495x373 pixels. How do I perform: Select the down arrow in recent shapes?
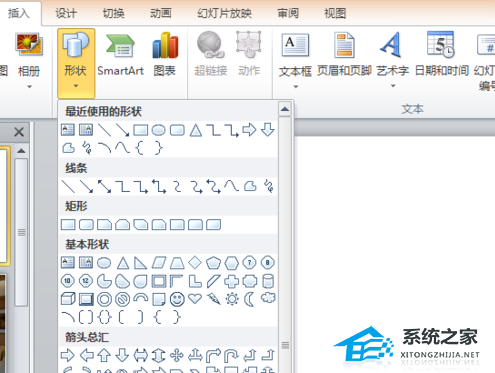(x=268, y=130)
